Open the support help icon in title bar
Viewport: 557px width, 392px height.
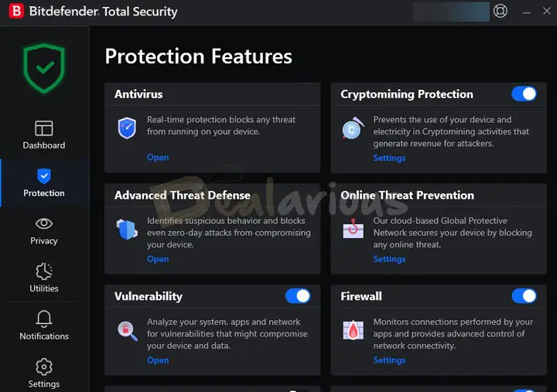click(501, 12)
